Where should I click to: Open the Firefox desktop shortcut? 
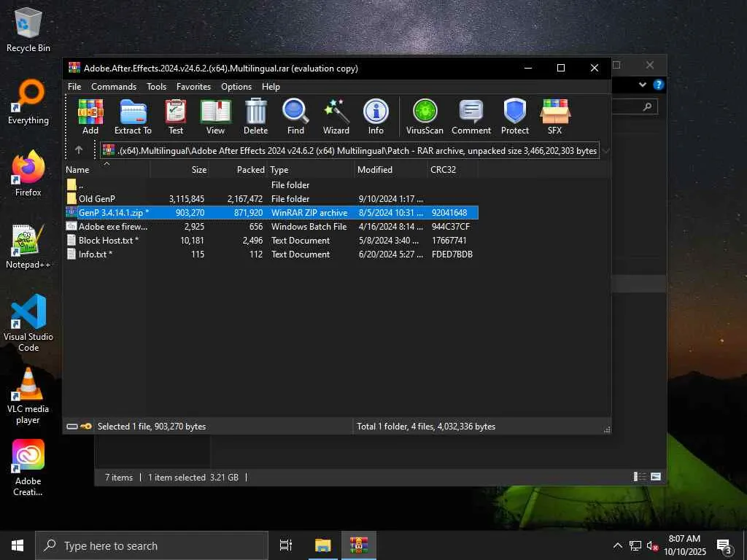pyautogui.click(x=28, y=174)
